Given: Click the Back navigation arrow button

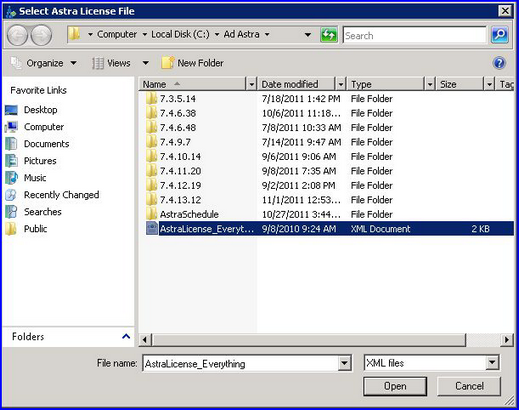Looking at the screenshot, I should [17, 35].
